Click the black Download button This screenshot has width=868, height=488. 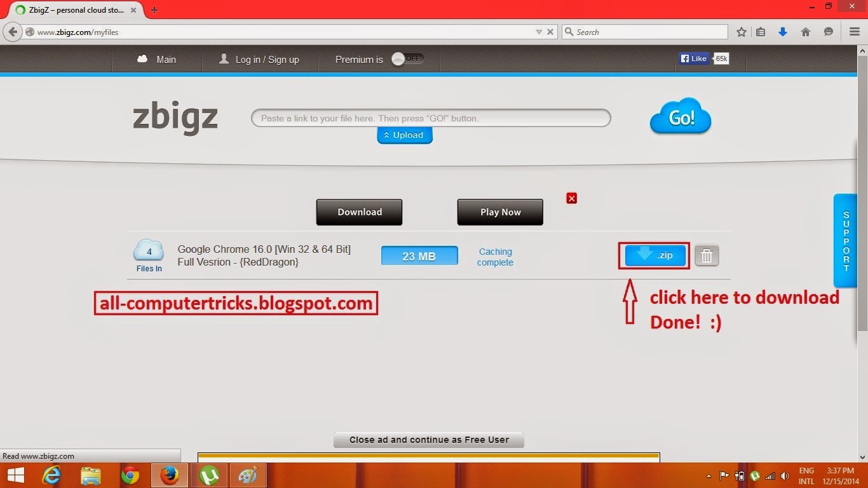tap(359, 212)
